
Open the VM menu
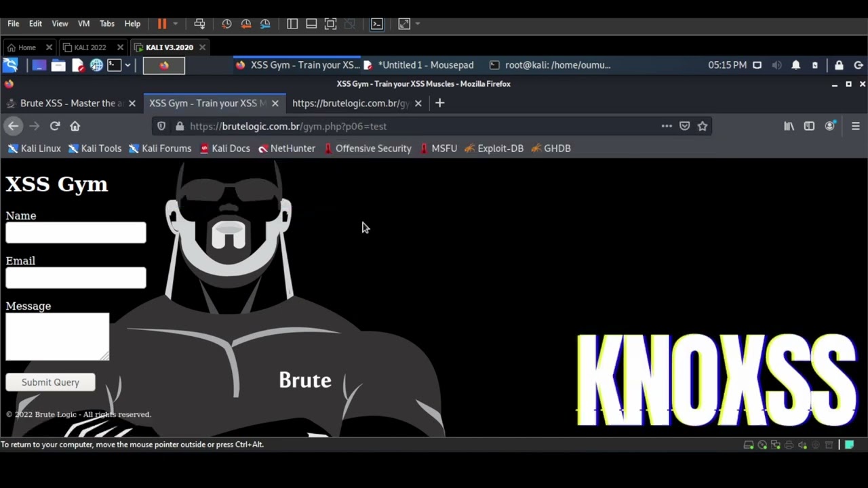coord(83,24)
